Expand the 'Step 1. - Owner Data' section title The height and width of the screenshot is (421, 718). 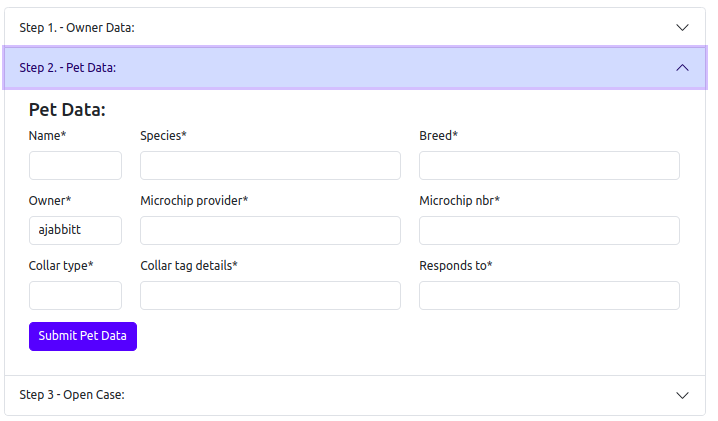(x=77, y=28)
